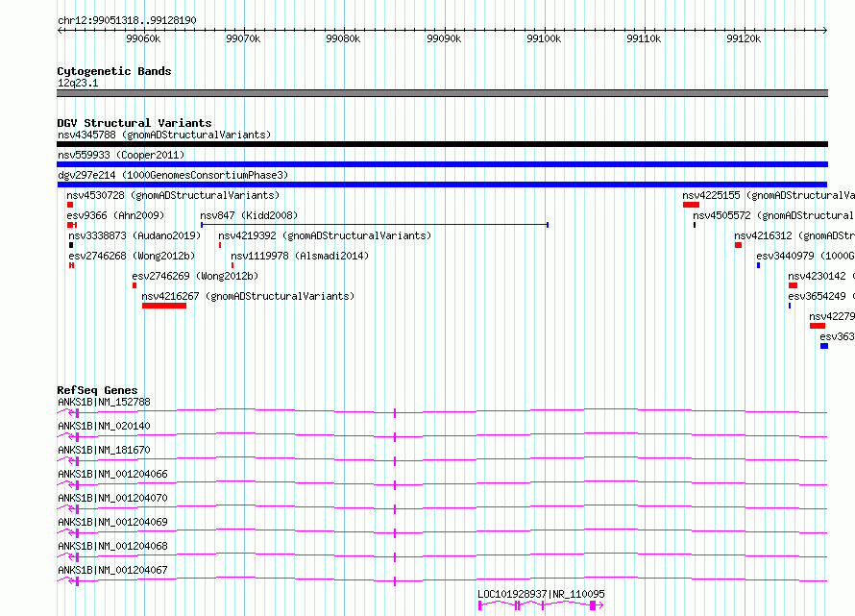855x616 pixels.
Task: Click the blue nsv847 span line
Action: click(x=375, y=225)
